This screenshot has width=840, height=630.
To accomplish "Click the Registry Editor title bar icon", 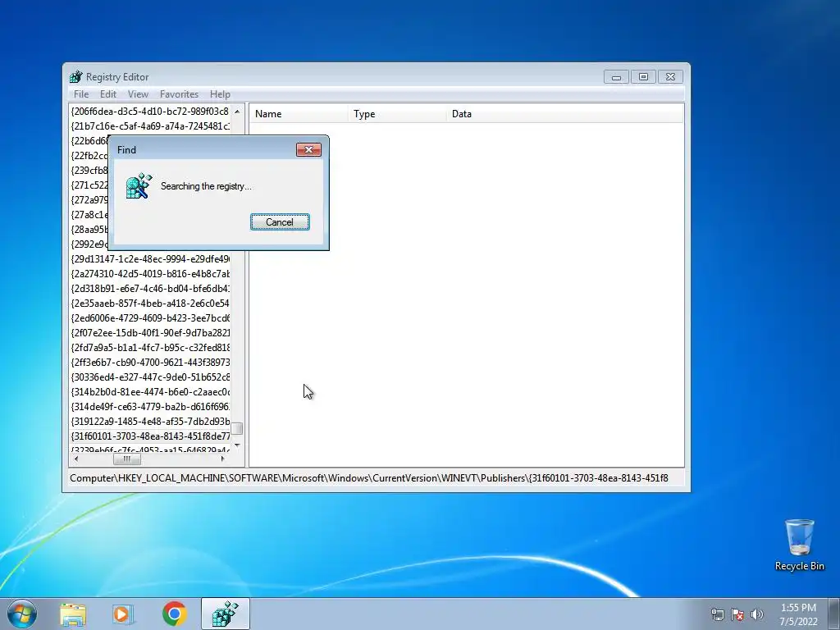I will [x=76, y=76].
